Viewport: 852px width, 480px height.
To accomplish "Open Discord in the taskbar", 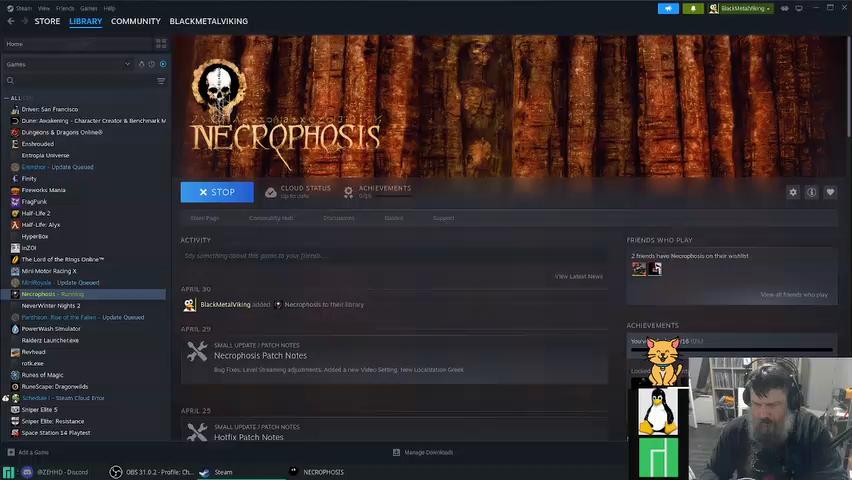I will click(55, 472).
